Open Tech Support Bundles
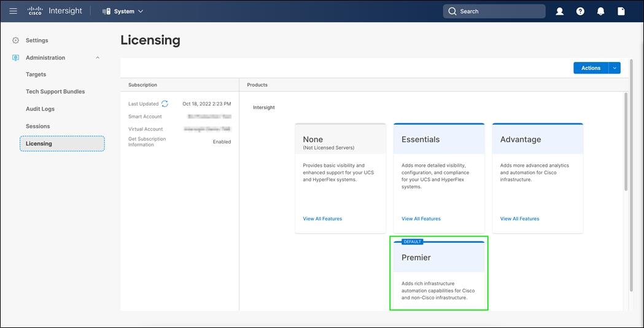644x328 pixels. tap(55, 91)
